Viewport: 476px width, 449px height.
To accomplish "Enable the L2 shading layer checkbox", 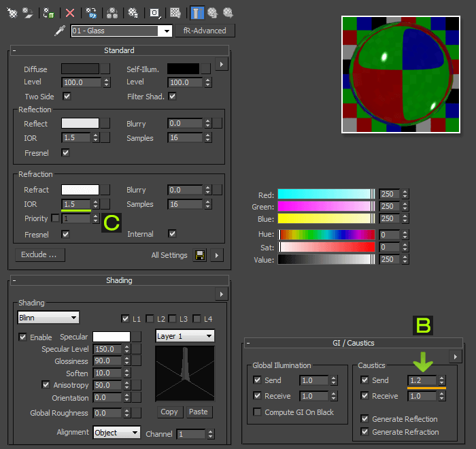I will tap(150, 318).
